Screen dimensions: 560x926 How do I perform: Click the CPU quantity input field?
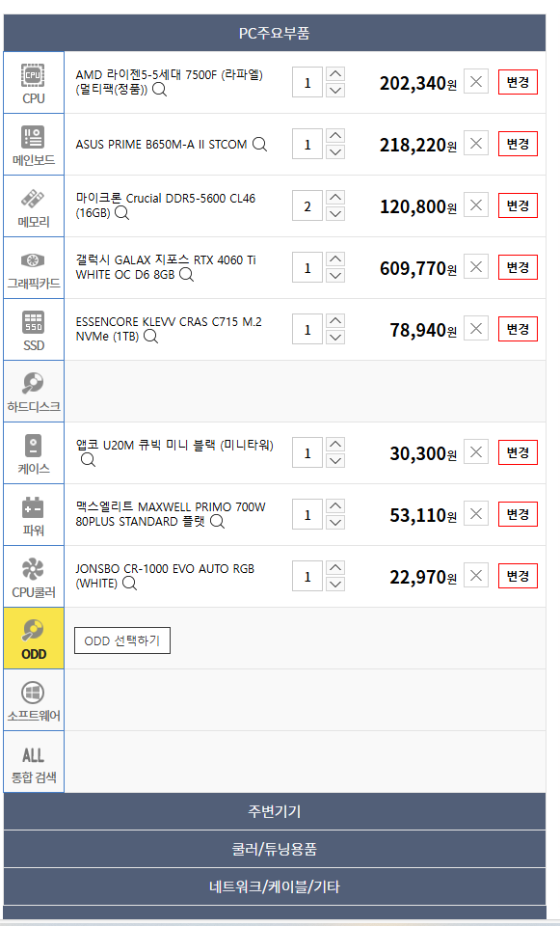pos(307,82)
